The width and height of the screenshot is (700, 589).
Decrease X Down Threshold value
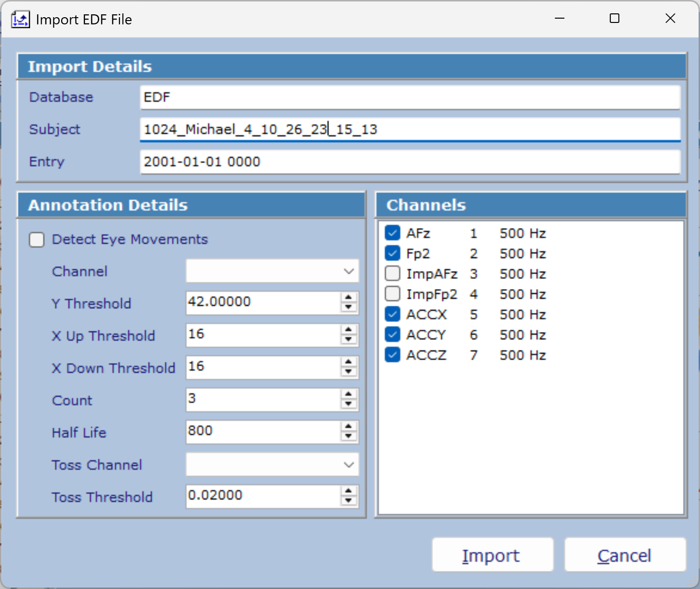[349, 372]
